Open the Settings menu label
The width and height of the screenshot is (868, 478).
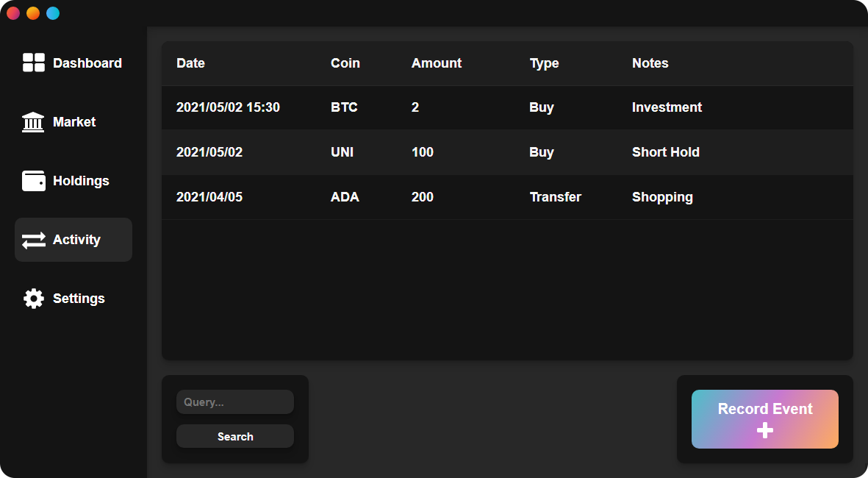point(79,299)
